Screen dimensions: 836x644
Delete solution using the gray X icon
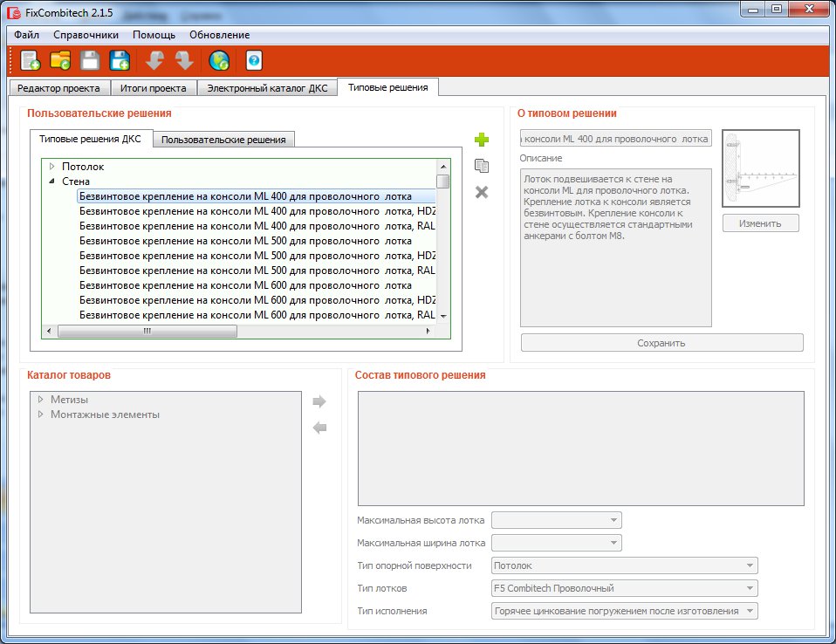[482, 192]
